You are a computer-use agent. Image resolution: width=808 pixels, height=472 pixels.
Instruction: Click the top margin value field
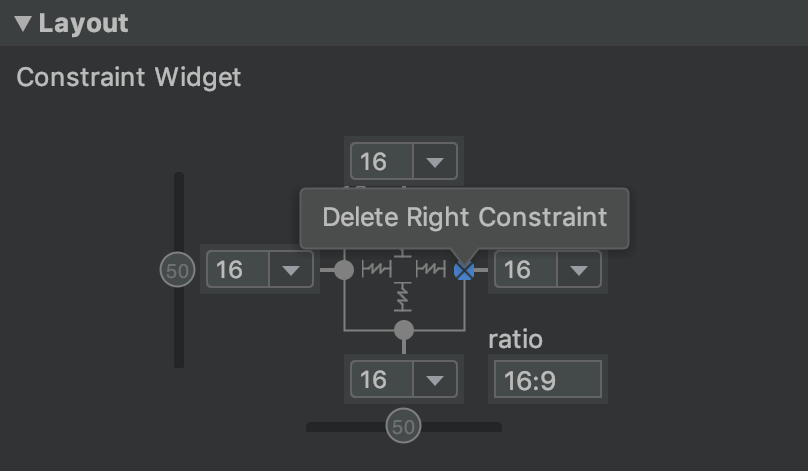coord(382,162)
